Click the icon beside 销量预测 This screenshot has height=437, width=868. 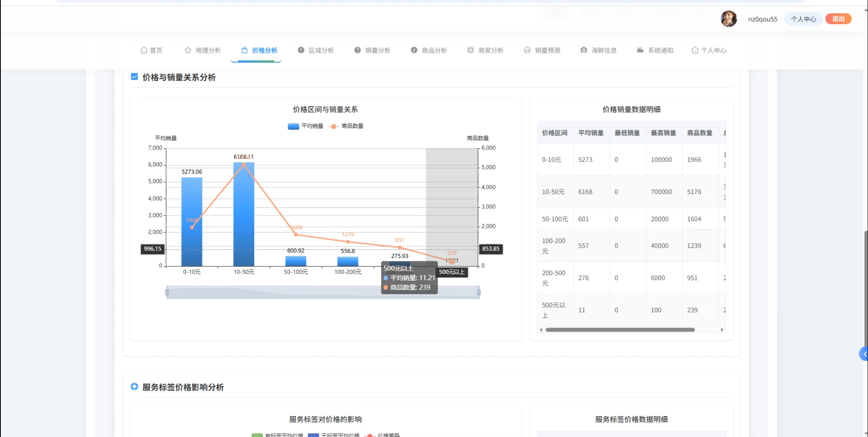click(x=527, y=50)
